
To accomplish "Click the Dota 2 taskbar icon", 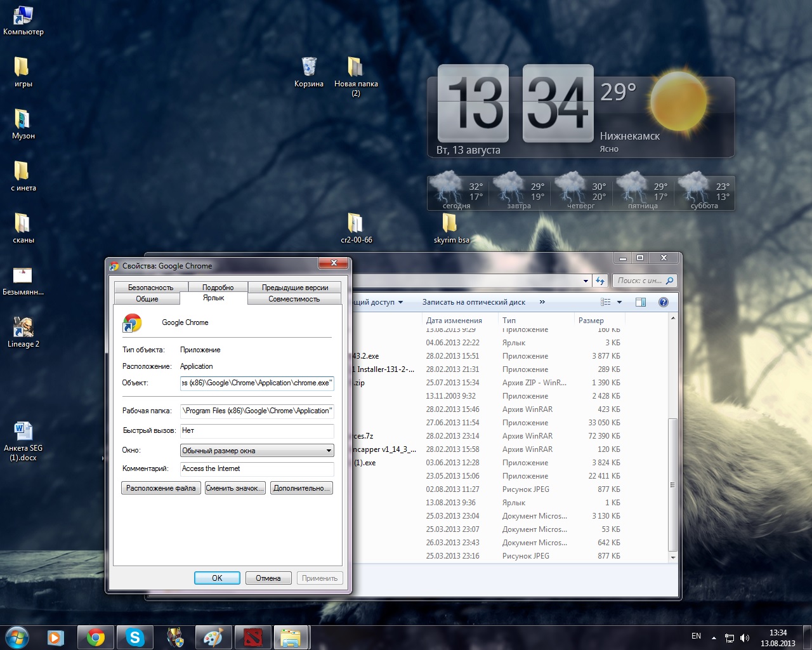I will [x=252, y=637].
